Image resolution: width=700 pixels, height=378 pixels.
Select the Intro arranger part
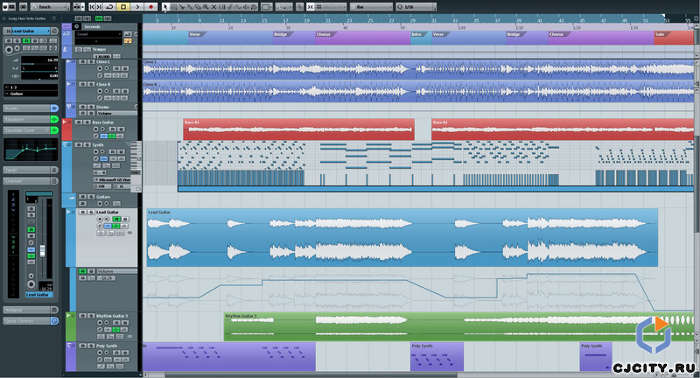(x=421, y=38)
